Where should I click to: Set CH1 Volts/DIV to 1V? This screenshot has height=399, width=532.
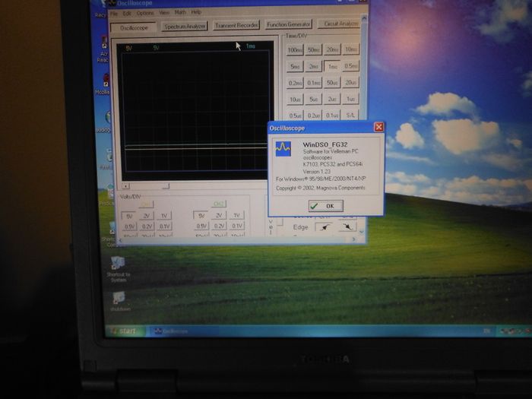pyautogui.click(x=164, y=215)
